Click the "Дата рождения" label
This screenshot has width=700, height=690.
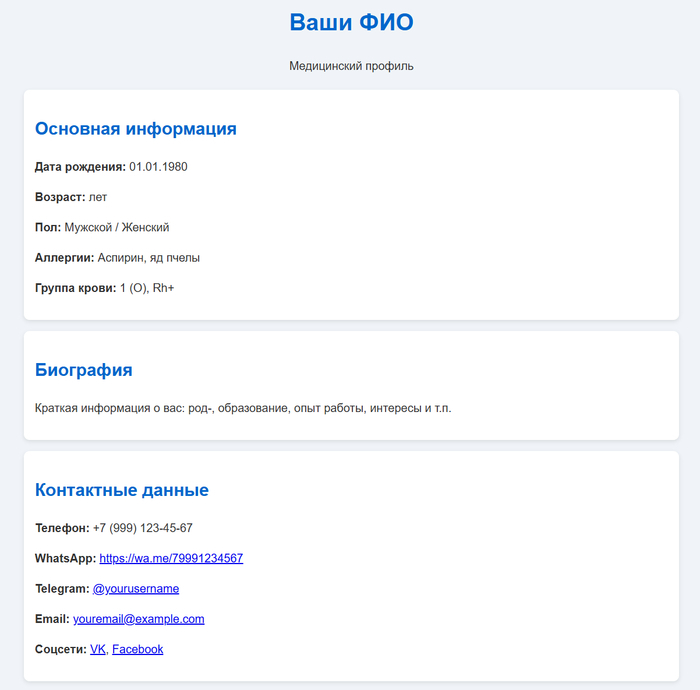point(79,167)
